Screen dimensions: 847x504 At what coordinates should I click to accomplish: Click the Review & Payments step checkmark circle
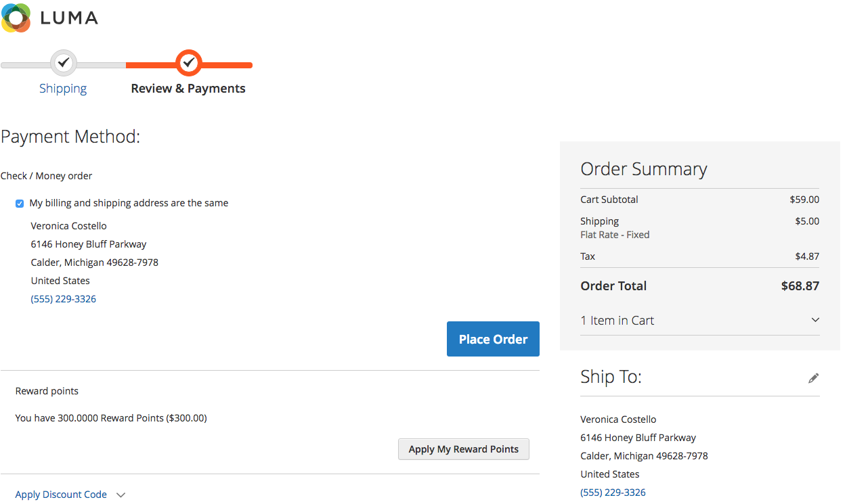189,63
